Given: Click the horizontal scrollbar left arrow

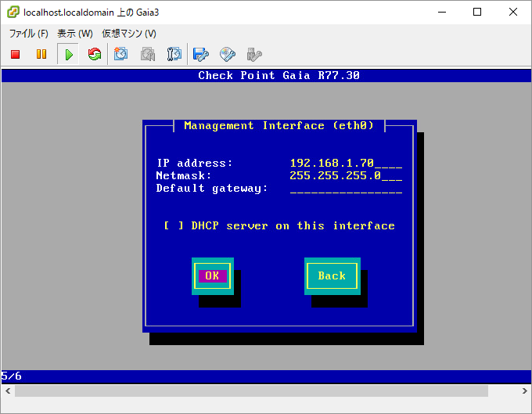Looking at the screenshot, I should (8, 391).
